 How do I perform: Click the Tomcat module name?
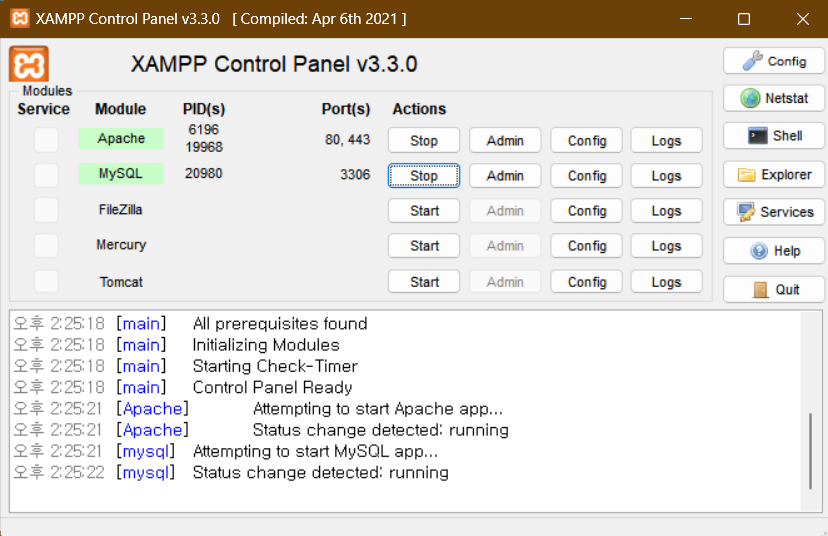(121, 282)
